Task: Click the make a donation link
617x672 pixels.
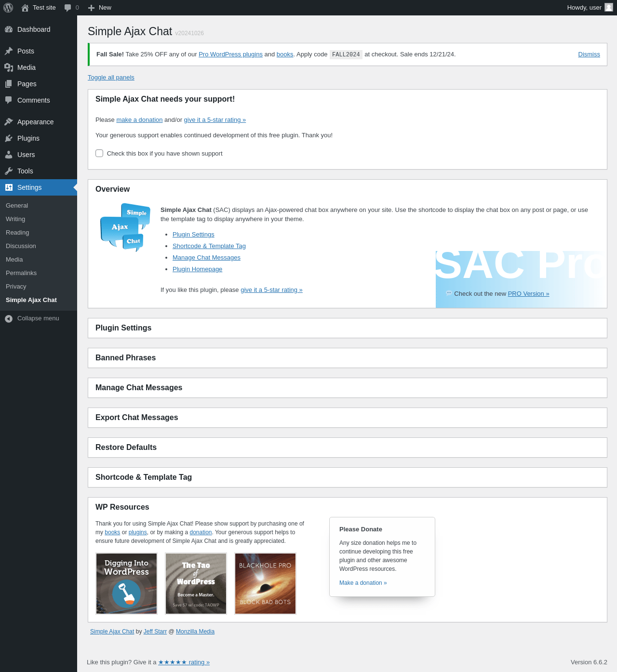Action: [139, 120]
